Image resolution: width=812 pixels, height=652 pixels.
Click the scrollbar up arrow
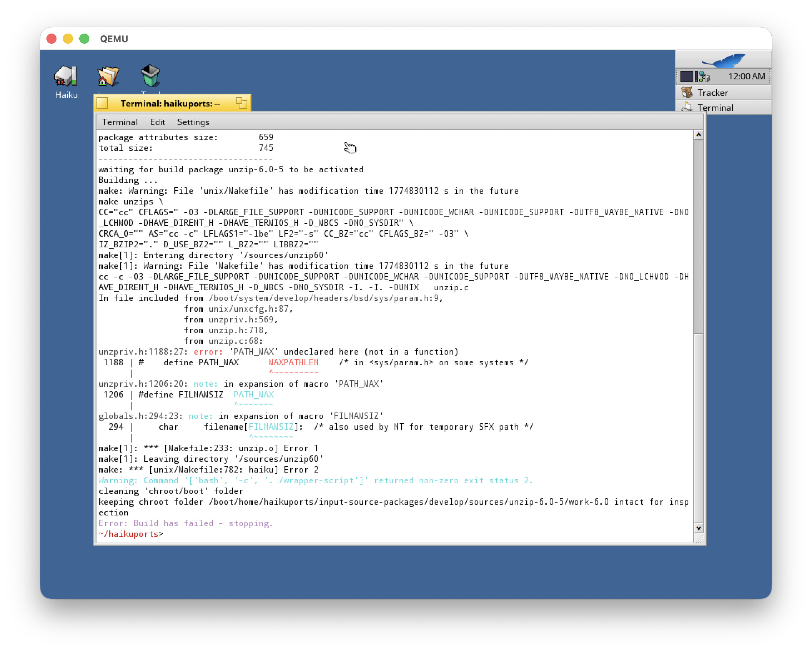(x=698, y=135)
